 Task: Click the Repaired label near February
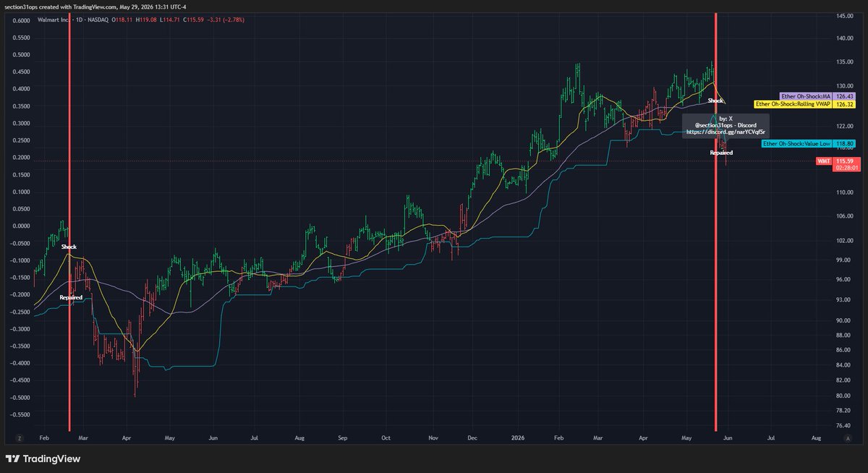(70, 297)
